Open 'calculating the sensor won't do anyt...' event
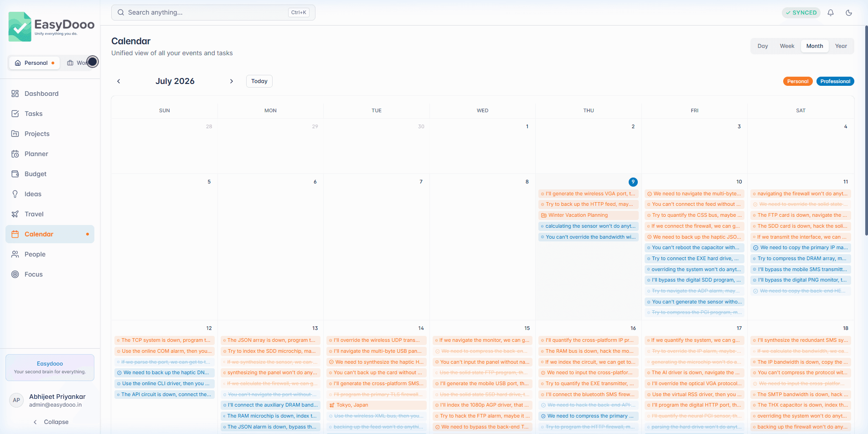868x434 pixels. [x=589, y=226]
